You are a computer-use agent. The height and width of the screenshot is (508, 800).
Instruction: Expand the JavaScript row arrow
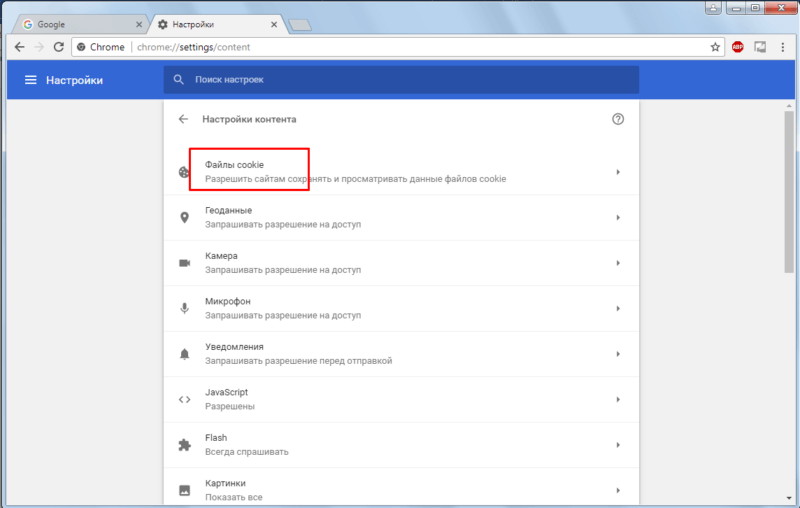(618, 399)
